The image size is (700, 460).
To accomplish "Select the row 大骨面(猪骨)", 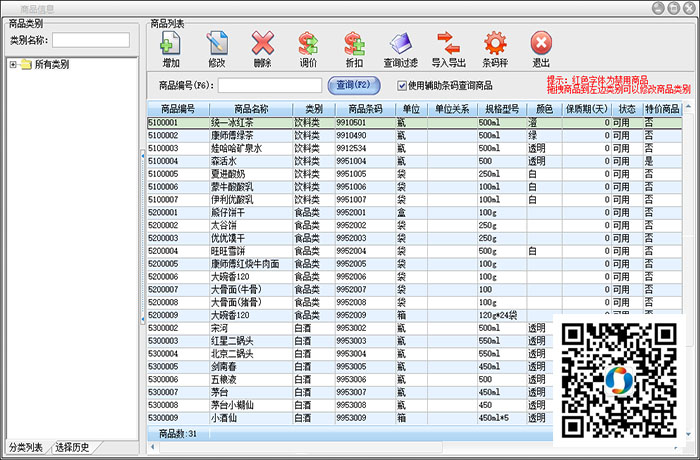I will tap(414, 302).
